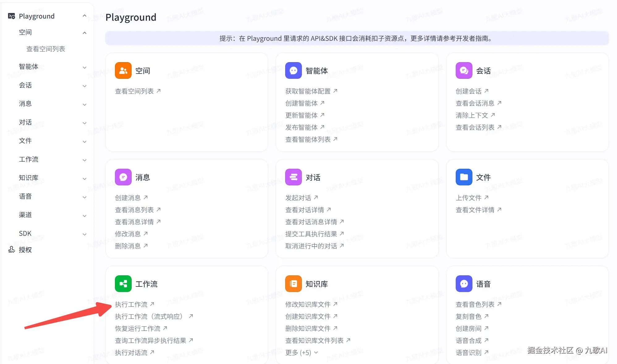Click the green 工作流 card icon
The image size is (617, 364).
tap(123, 284)
